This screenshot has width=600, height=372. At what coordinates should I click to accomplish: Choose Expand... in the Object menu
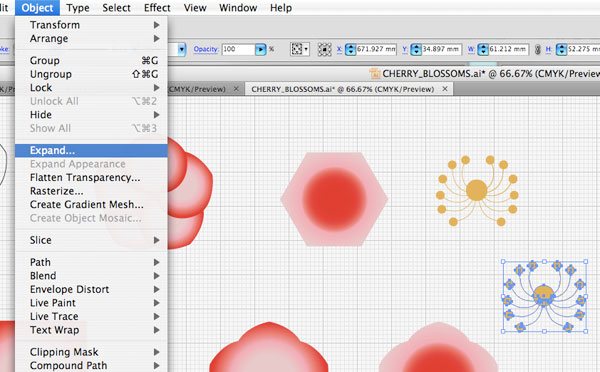click(x=91, y=150)
